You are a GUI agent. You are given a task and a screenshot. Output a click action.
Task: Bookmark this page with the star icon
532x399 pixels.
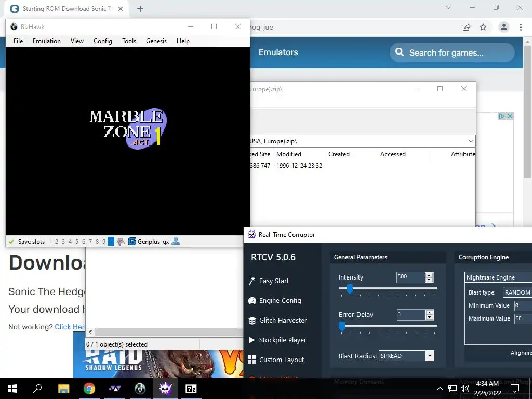(483, 27)
